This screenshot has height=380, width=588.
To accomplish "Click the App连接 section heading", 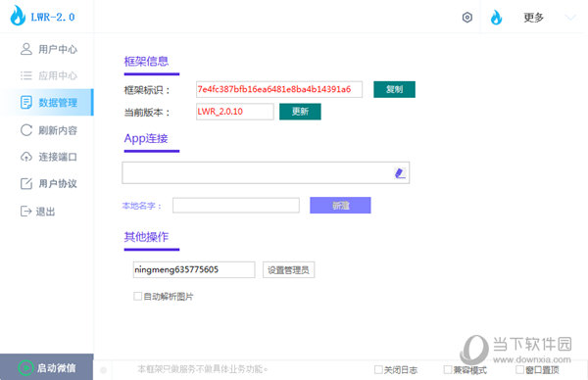I will pyautogui.click(x=146, y=138).
